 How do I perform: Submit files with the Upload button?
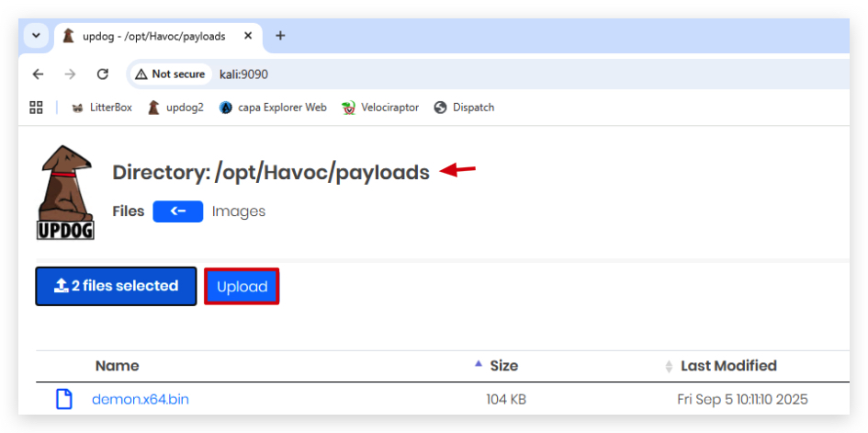[242, 286]
